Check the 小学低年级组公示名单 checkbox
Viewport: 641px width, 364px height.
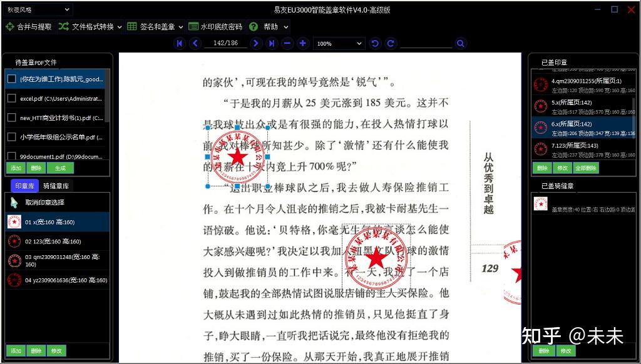coord(12,137)
